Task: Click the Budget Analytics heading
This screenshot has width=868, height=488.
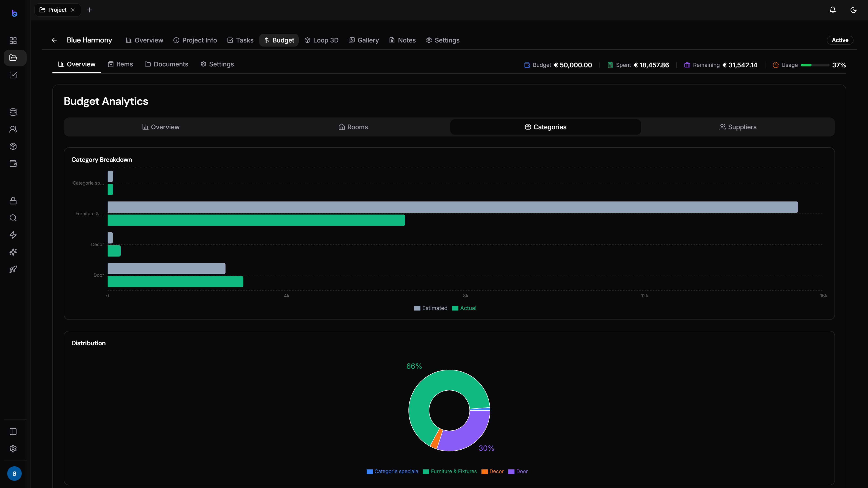Action: 106,101
